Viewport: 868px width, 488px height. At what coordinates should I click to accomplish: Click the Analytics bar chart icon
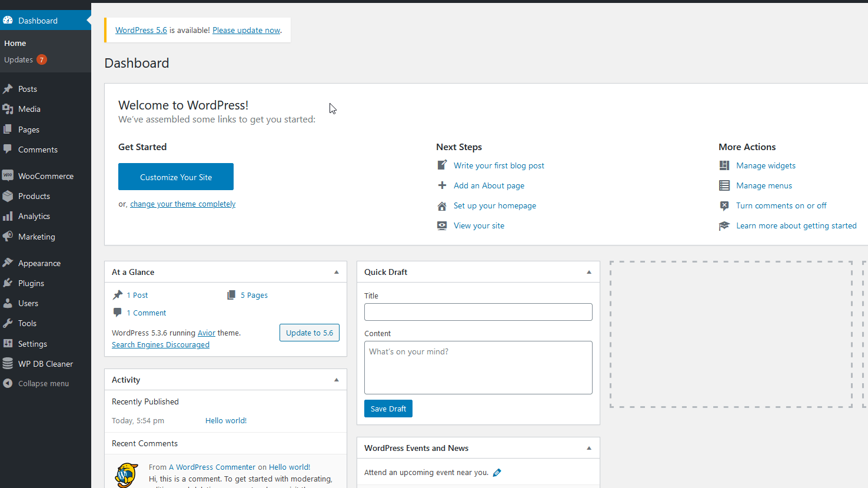coord(8,216)
